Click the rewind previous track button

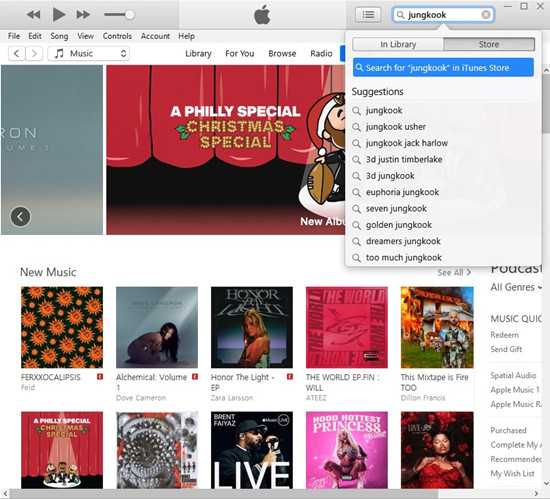33,15
